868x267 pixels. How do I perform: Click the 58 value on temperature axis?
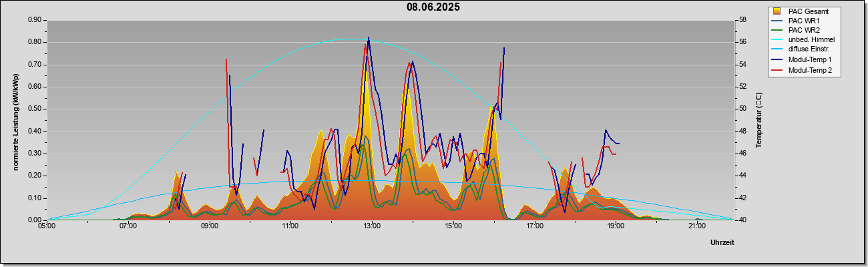tap(742, 20)
